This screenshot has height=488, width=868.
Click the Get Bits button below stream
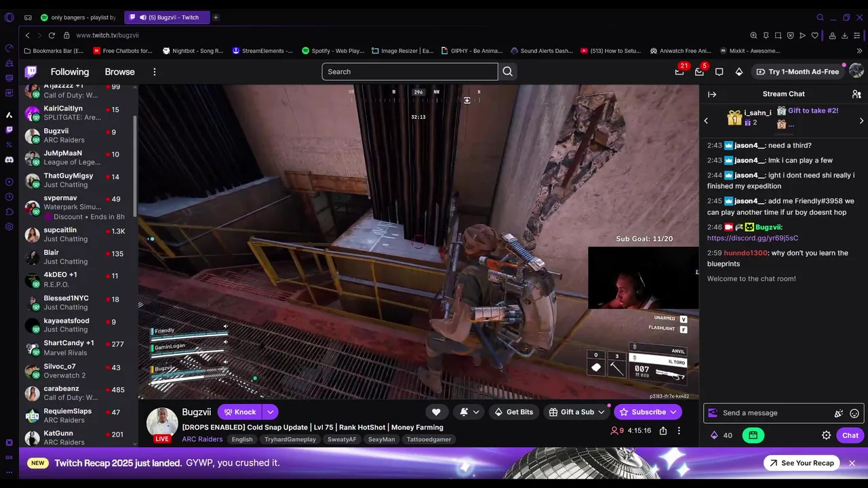pyautogui.click(x=513, y=412)
